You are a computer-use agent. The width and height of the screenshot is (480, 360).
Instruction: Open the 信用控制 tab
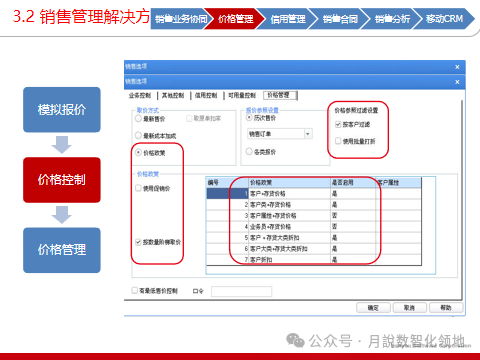[206, 96]
